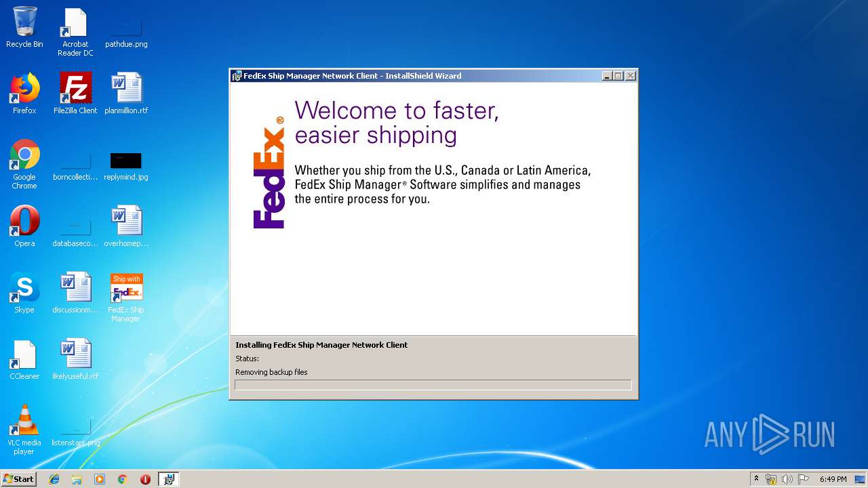Open the Start menu
Viewport: 868px width, 488px height.
18,479
